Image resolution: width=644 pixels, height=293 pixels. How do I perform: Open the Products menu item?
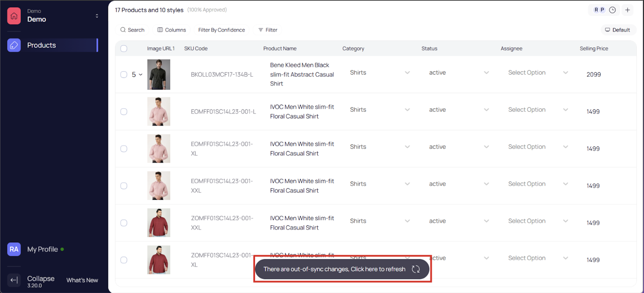(x=41, y=45)
